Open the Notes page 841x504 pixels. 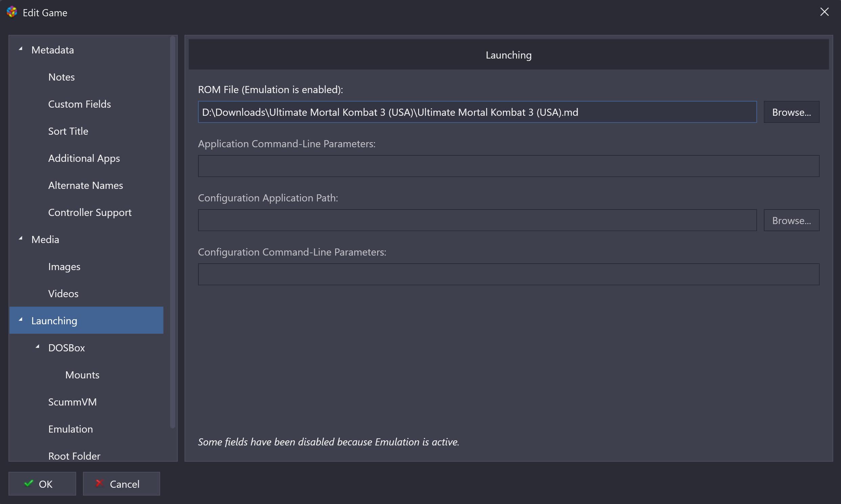(x=62, y=77)
